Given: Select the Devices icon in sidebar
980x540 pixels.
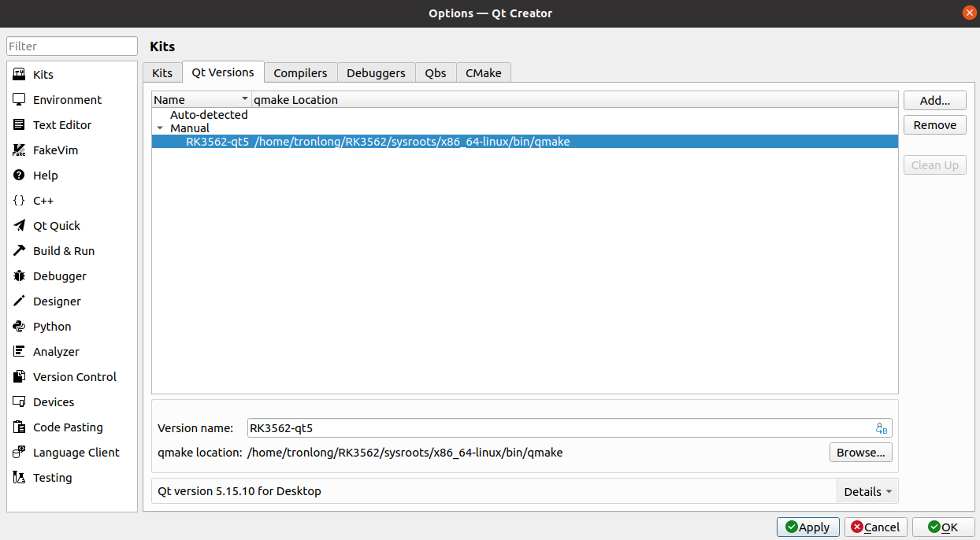Looking at the screenshot, I should (x=20, y=402).
